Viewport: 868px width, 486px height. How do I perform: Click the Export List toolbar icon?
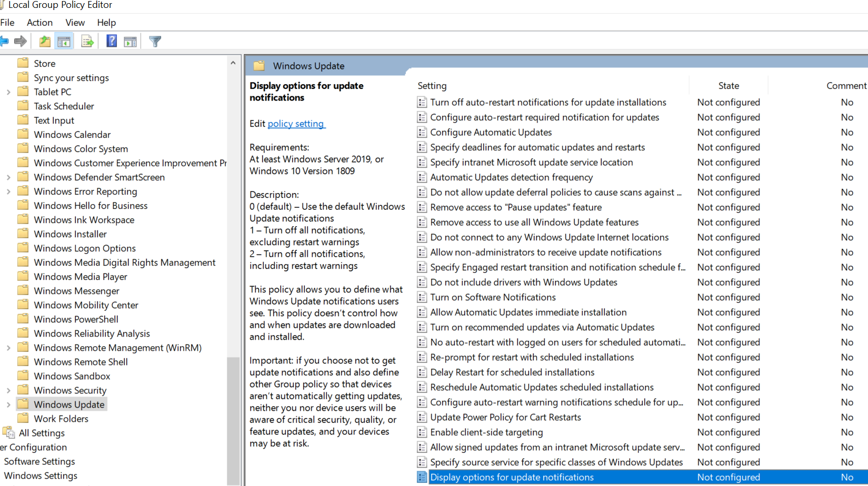click(87, 41)
